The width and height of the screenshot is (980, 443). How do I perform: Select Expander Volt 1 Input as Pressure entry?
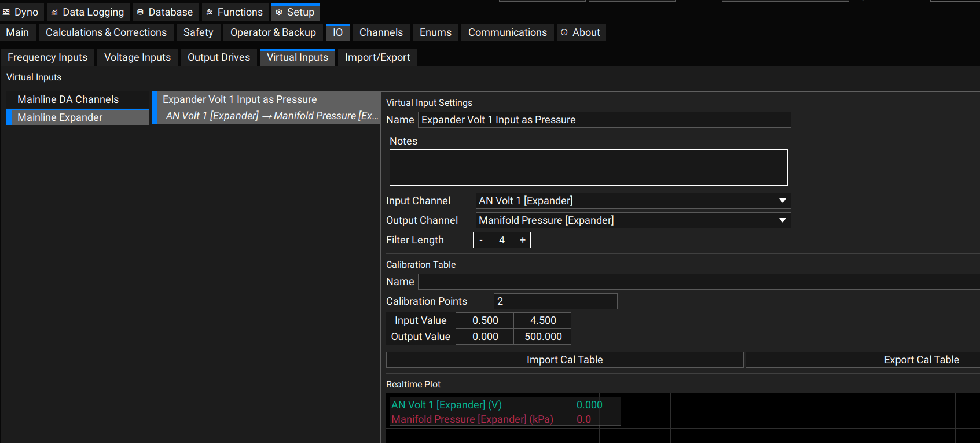click(x=266, y=108)
